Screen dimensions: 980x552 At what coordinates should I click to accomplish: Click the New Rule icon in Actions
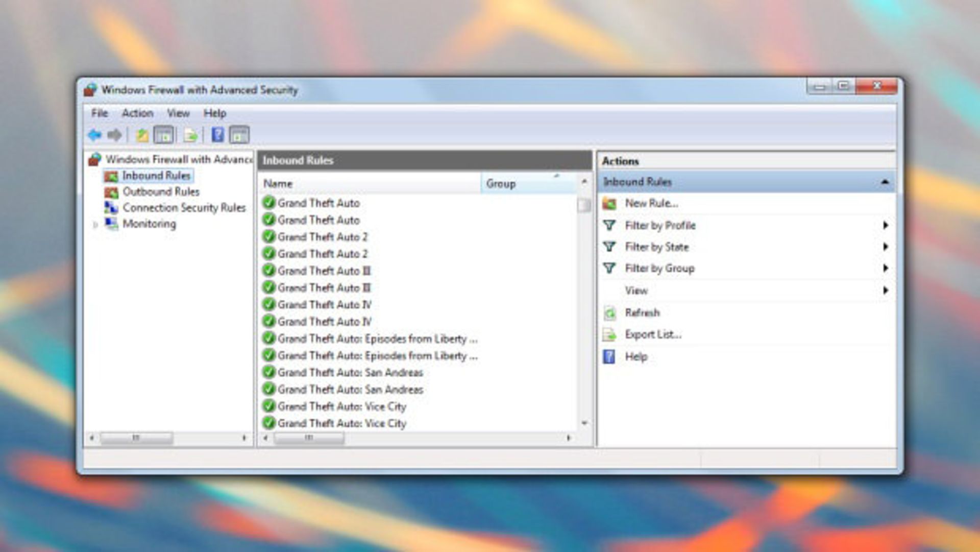[609, 204]
